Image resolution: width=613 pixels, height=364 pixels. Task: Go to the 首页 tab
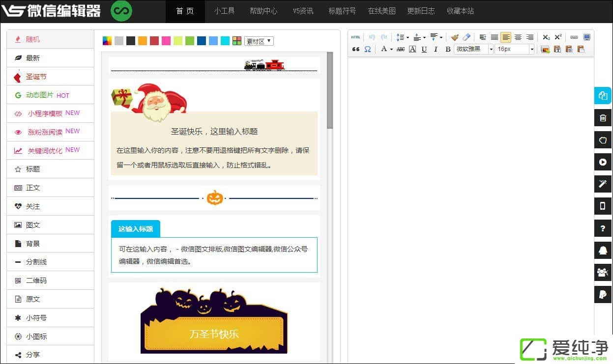tap(185, 11)
